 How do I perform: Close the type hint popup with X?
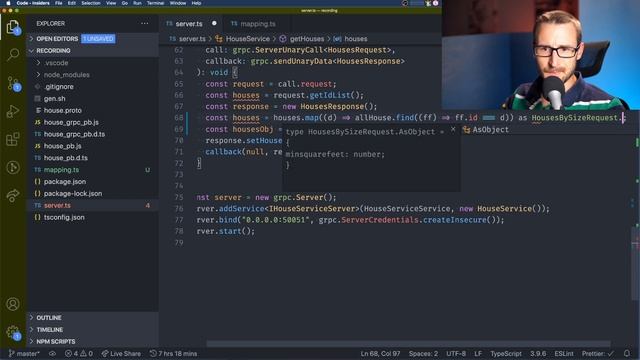coord(453,129)
